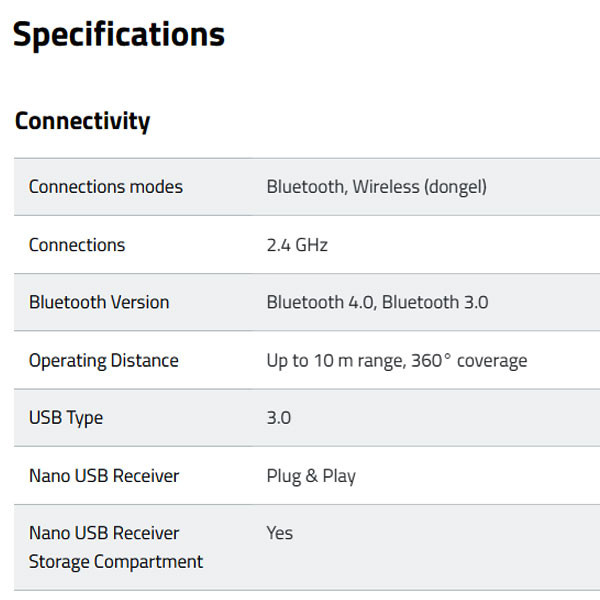Click the '2.4 GHz' value
The width and height of the screenshot is (600, 600).
pos(297,245)
